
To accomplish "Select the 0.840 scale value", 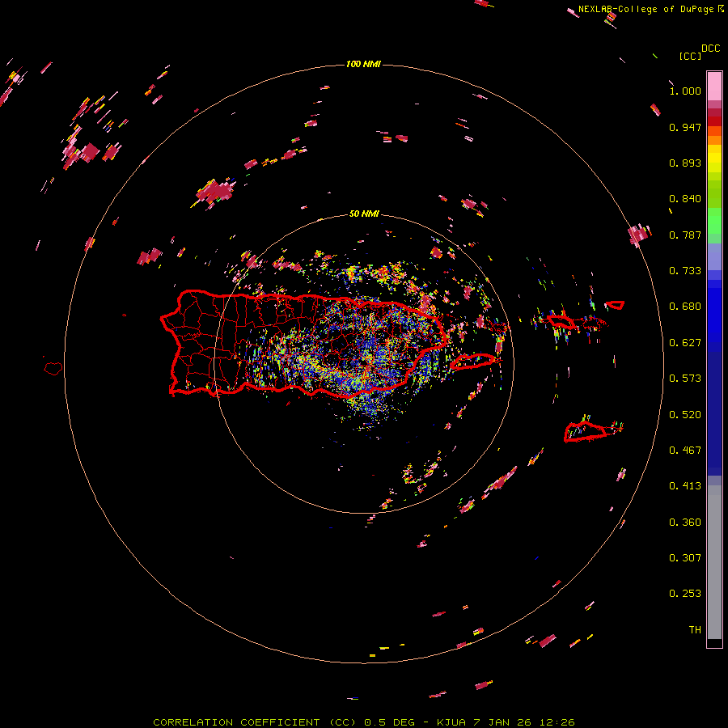I will (685, 199).
